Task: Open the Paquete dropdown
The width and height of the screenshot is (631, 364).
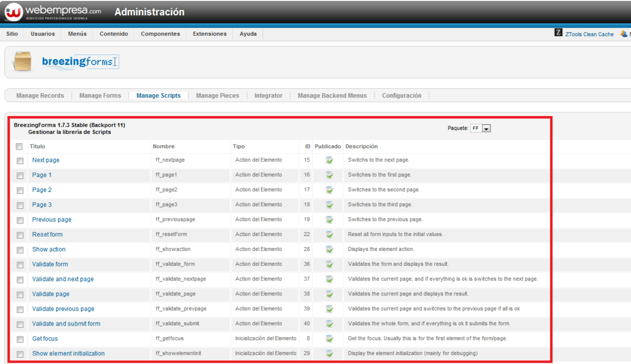Action: click(481, 128)
